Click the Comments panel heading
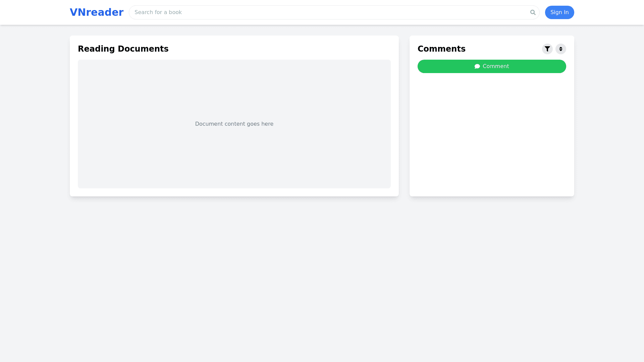Image resolution: width=644 pixels, height=362 pixels. pyautogui.click(x=441, y=49)
